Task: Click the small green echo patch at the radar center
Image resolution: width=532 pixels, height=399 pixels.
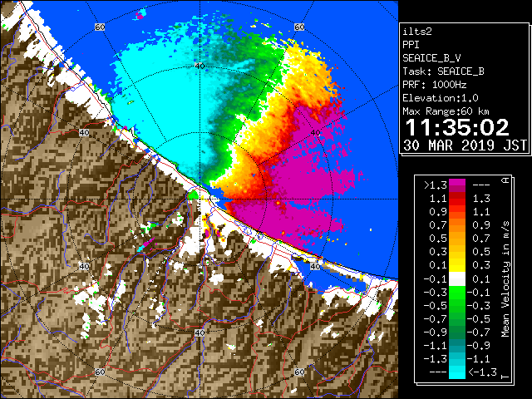Action: (193, 195)
